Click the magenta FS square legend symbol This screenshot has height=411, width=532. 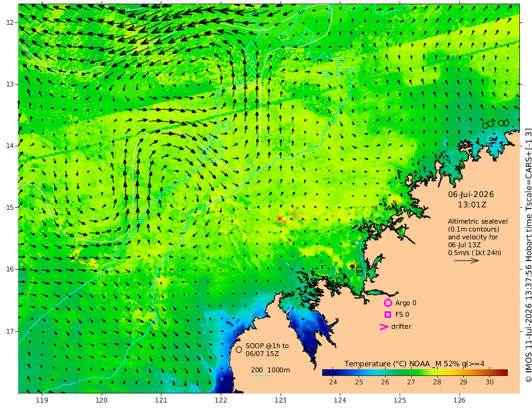388,315
